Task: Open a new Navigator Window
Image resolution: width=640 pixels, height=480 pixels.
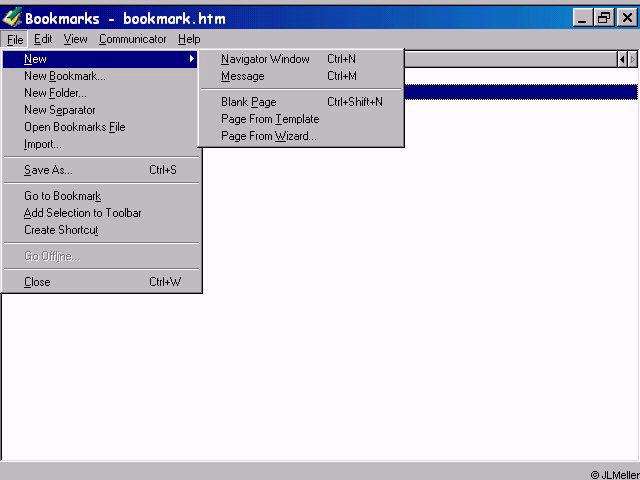Action: click(x=301, y=59)
